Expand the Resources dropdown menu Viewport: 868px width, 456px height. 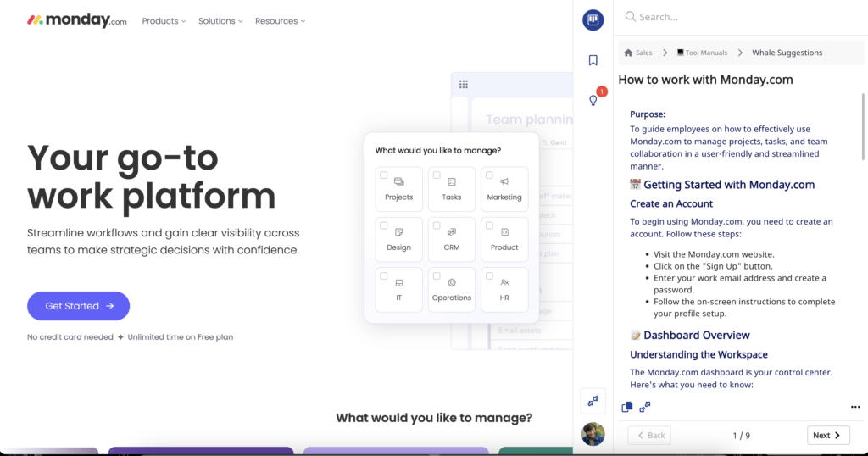pos(280,21)
